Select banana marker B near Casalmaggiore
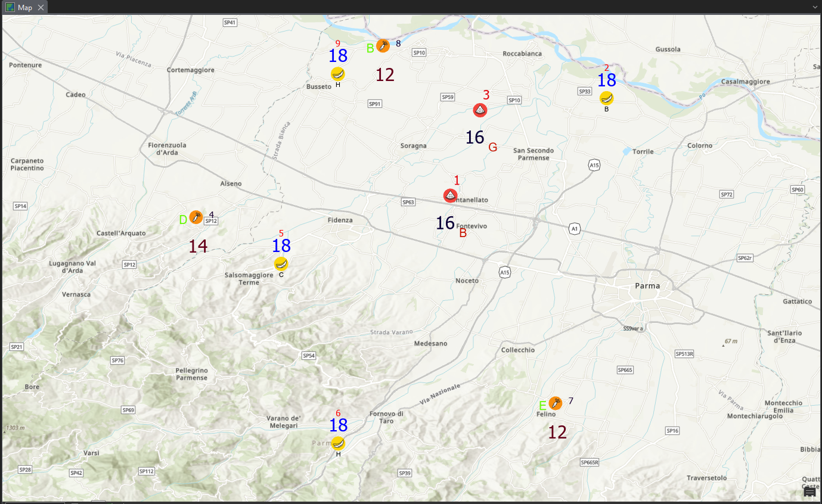 coord(606,98)
